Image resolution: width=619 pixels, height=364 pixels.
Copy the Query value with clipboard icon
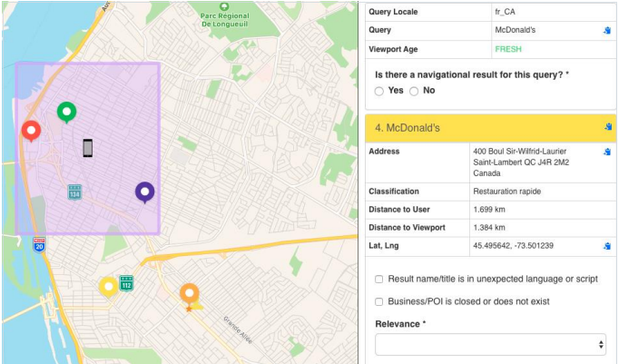(x=607, y=30)
